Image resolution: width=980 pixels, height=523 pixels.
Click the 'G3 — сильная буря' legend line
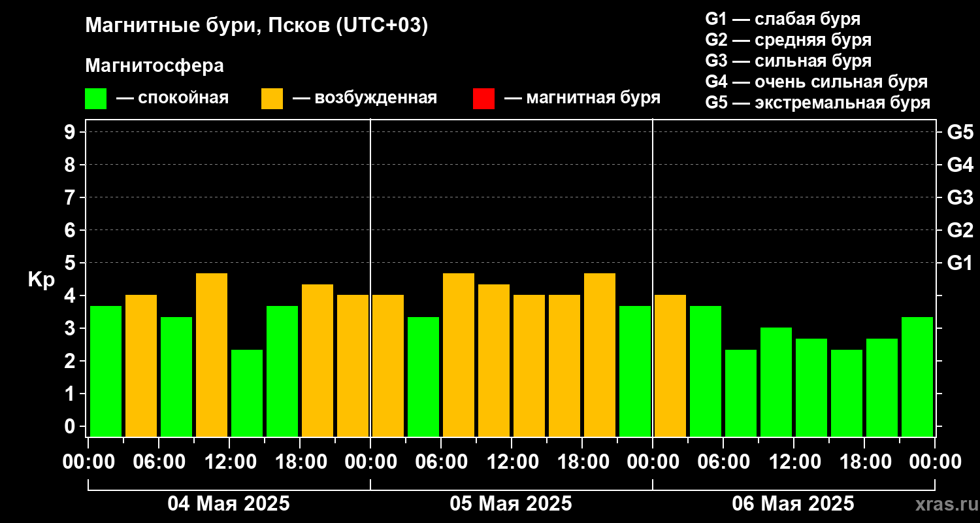(x=789, y=61)
